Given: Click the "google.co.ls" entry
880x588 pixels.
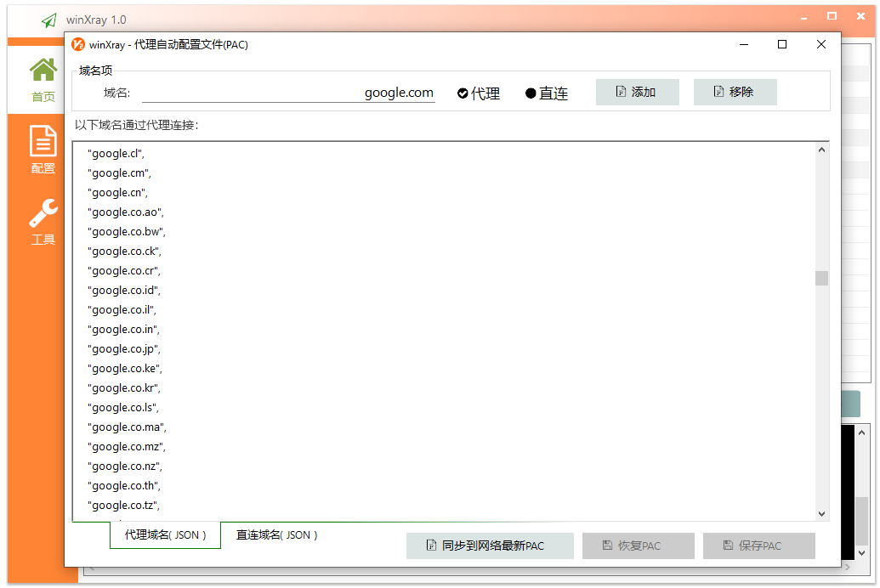Looking at the screenshot, I should coord(123,408).
